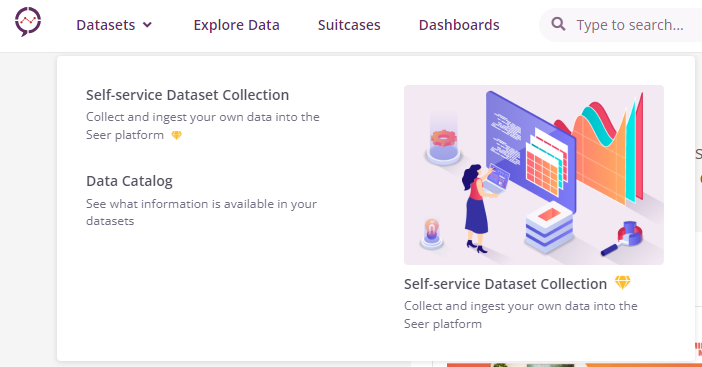Open the Suitcases section
The width and height of the screenshot is (702, 367).
(349, 25)
